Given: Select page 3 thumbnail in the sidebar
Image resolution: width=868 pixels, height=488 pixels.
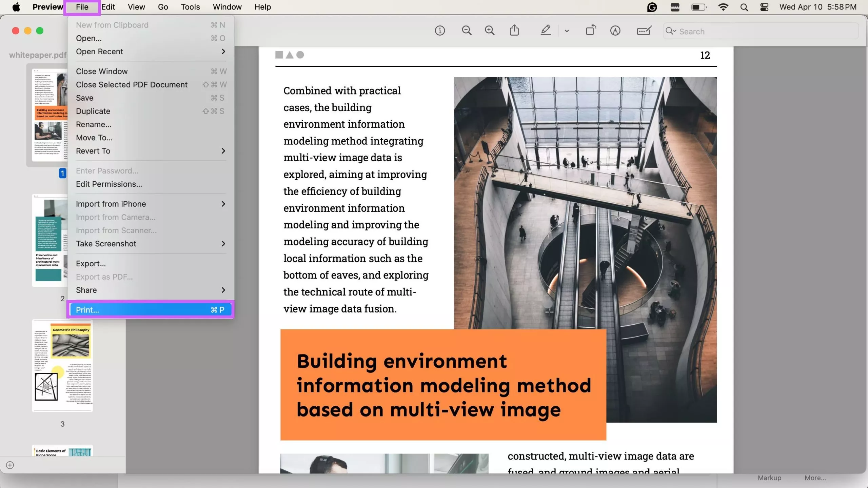Looking at the screenshot, I should pos(62,366).
